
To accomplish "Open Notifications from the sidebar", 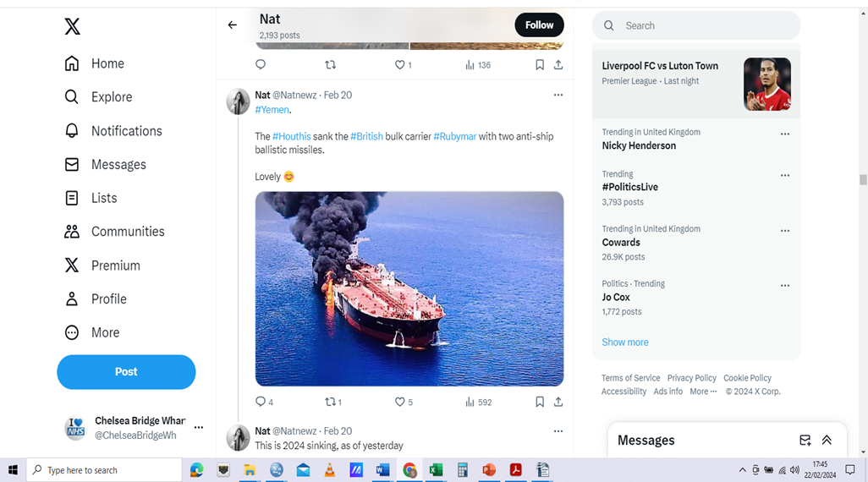I will 126,131.
